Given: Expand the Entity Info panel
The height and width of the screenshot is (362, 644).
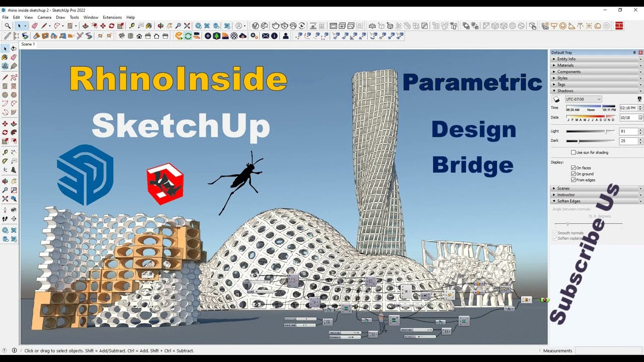Looking at the screenshot, I should pos(594,59).
